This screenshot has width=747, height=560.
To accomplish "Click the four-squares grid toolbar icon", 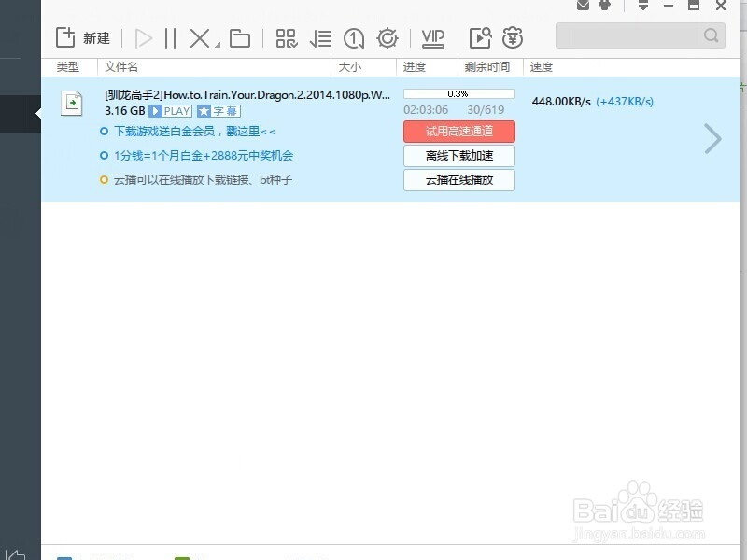I will tap(287, 38).
